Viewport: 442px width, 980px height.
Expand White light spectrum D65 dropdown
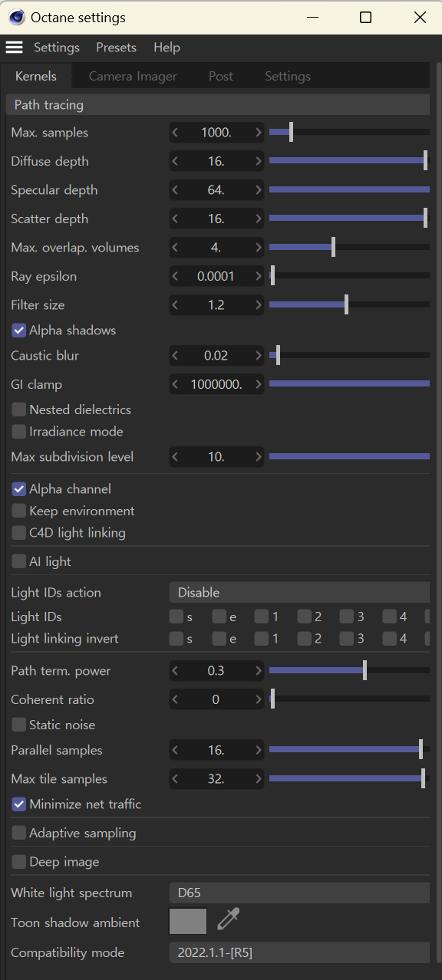pyautogui.click(x=299, y=893)
